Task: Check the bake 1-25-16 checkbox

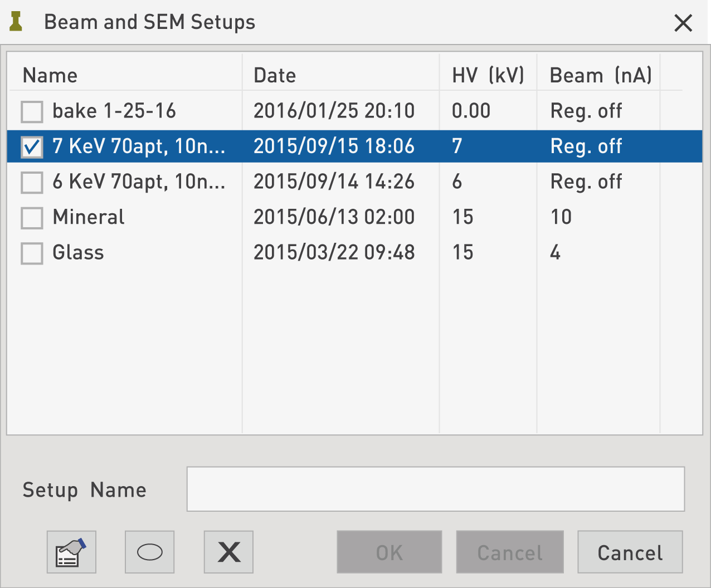Action: [x=32, y=111]
